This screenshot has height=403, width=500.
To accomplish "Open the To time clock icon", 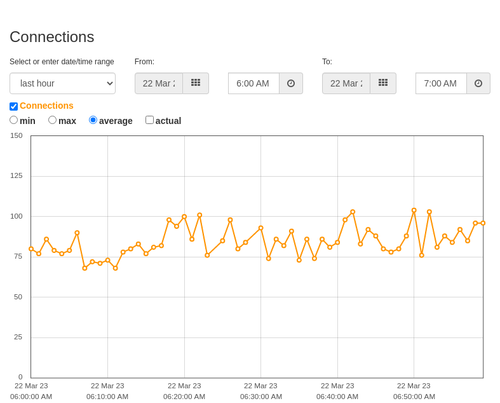I will click(x=478, y=83).
